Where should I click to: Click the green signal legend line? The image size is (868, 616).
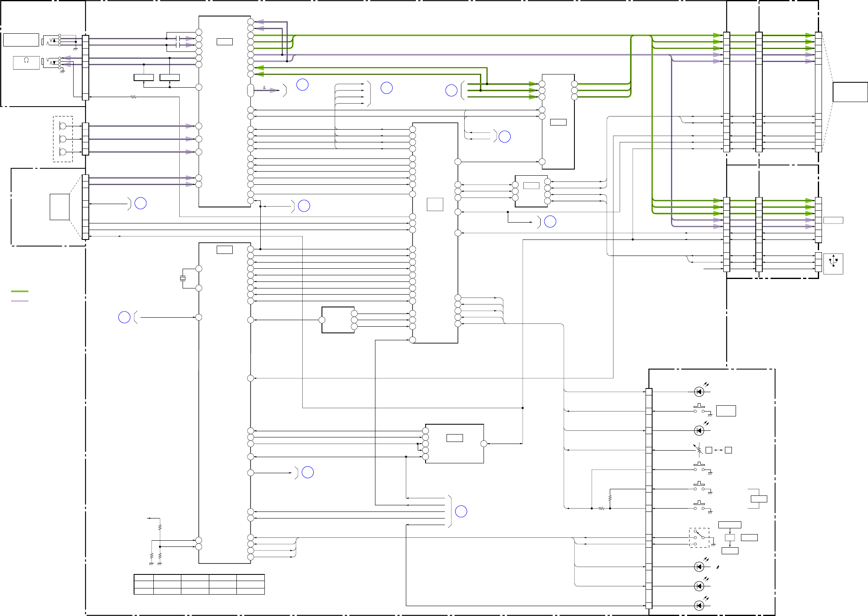point(20,291)
